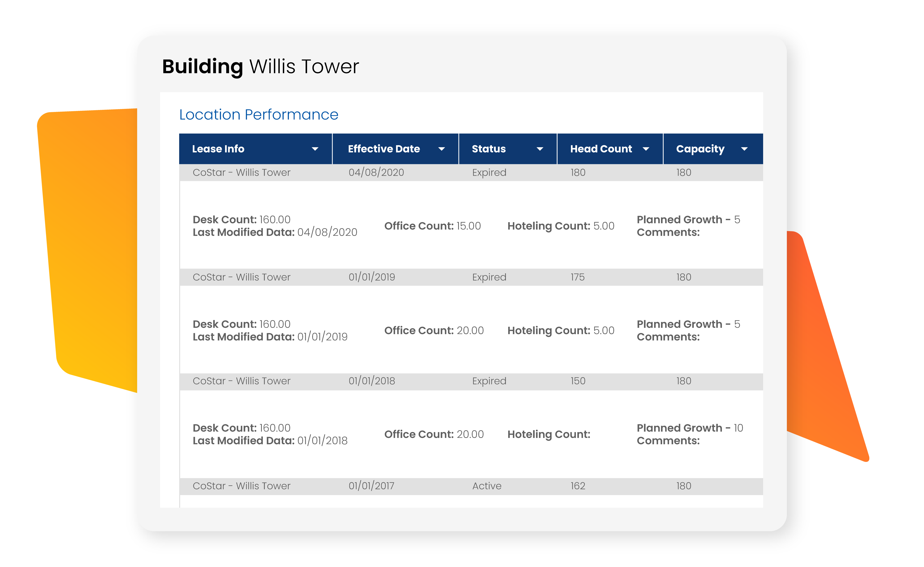Click the Expired status in the 04/08/2020 row
The image size is (924, 567).
tap(489, 173)
